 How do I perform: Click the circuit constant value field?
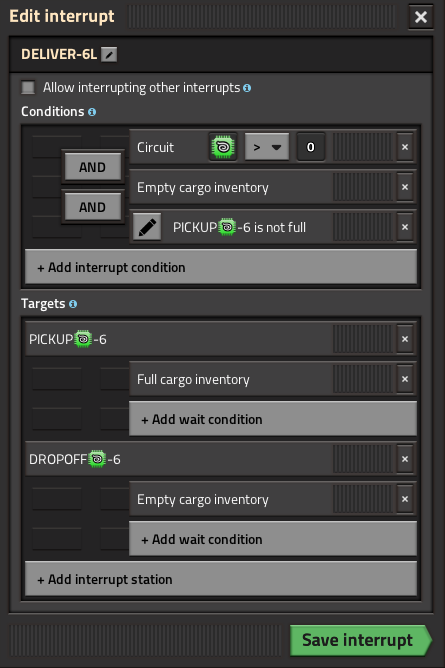pyautogui.click(x=311, y=147)
